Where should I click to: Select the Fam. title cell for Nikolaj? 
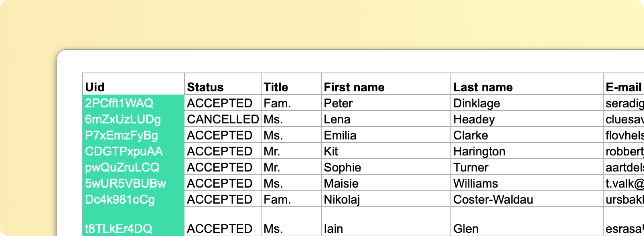pyautogui.click(x=291, y=199)
